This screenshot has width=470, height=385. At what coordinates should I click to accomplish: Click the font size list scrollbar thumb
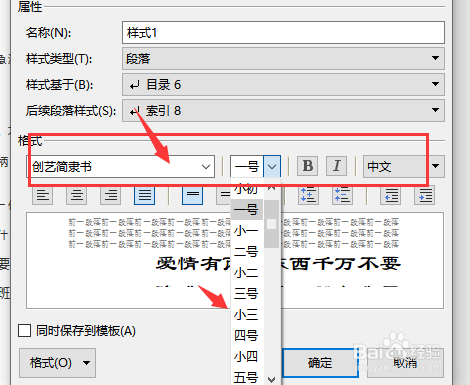point(272,224)
